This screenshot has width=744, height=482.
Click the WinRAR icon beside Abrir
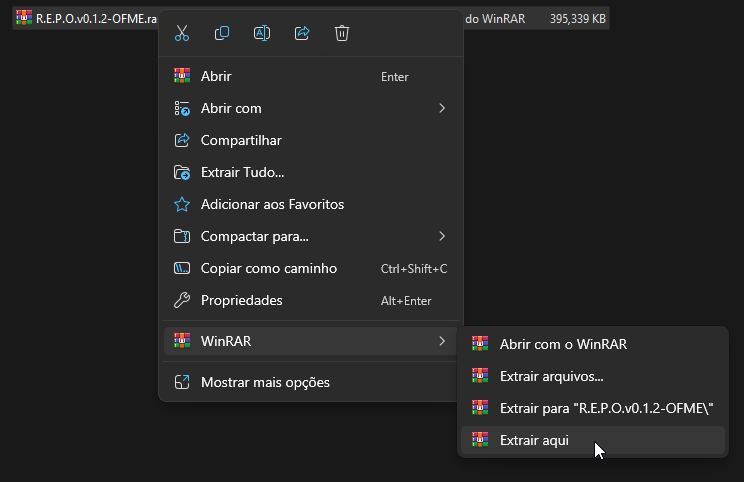pos(182,76)
